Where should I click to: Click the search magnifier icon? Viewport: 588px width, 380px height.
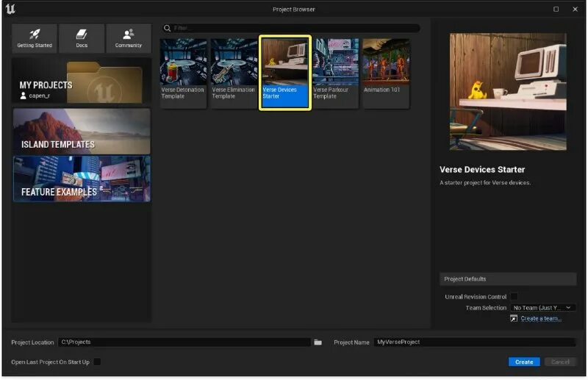168,28
